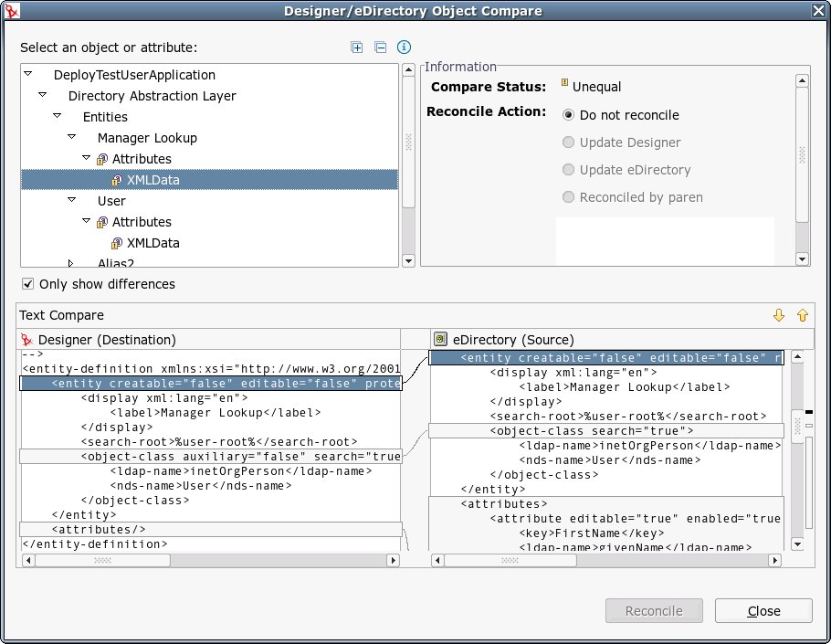Click <key>FirstName</key> line in eDirectory pane

592,533
